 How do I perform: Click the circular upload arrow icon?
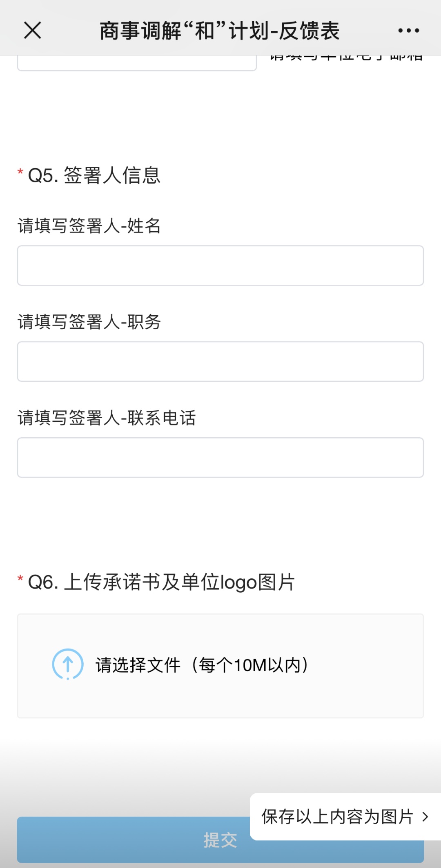68,664
